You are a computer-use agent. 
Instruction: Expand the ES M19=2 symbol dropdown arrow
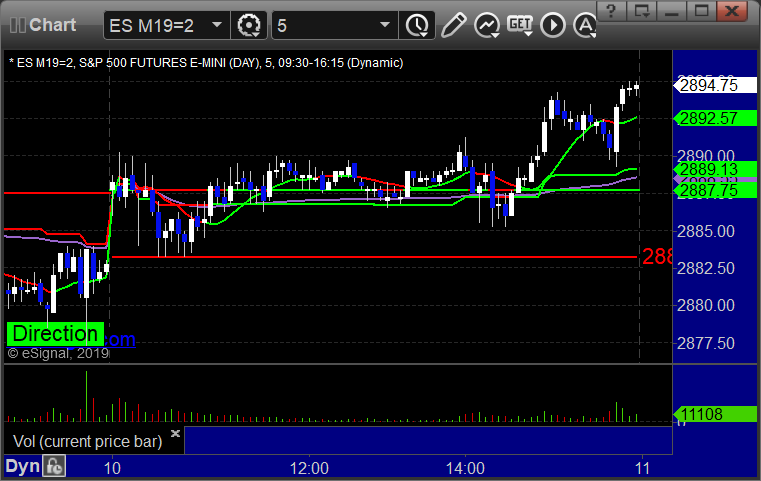(217, 25)
